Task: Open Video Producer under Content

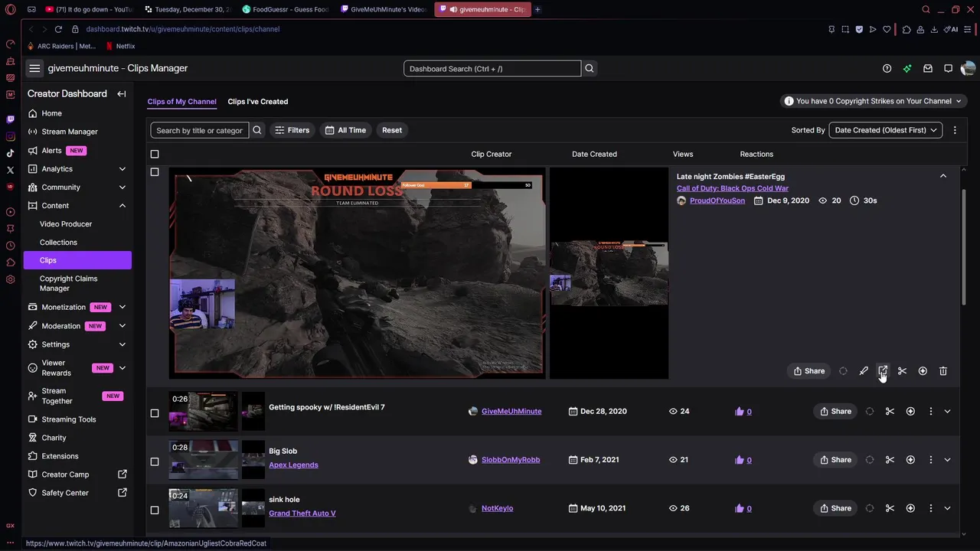Action: [66, 223]
